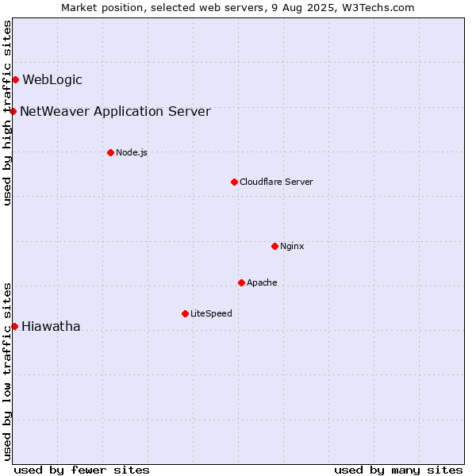Click the chart title mentioning W3Techs.com
This screenshot has height=476, width=476.
tap(238, 8)
